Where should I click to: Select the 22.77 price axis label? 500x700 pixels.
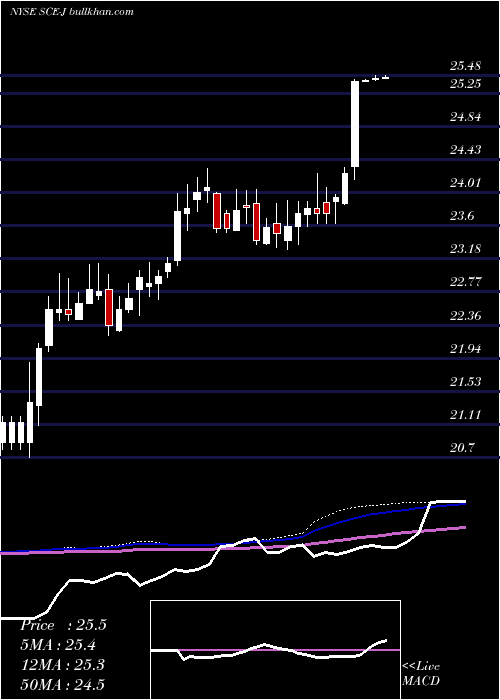pos(465,282)
